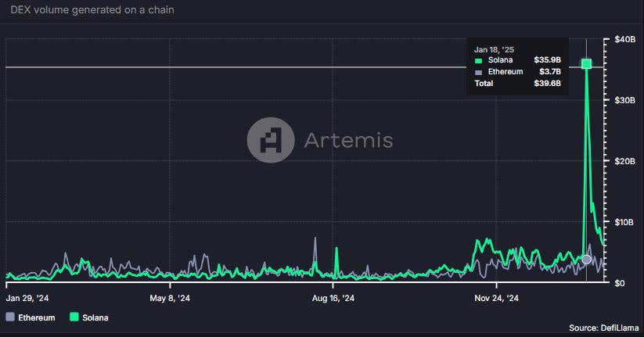Image resolution: width=644 pixels, height=337 pixels.
Task: Click the gray Ethereum data point marker
Action: point(587,260)
